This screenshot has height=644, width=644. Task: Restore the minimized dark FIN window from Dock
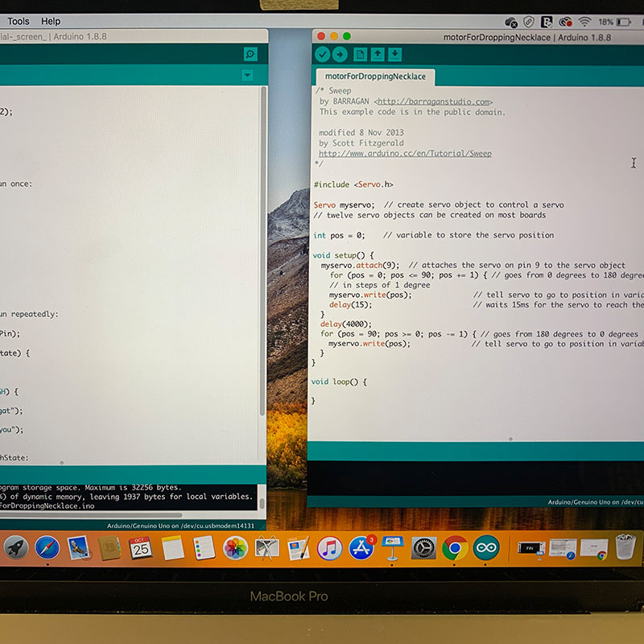pyautogui.click(x=531, y=549)
